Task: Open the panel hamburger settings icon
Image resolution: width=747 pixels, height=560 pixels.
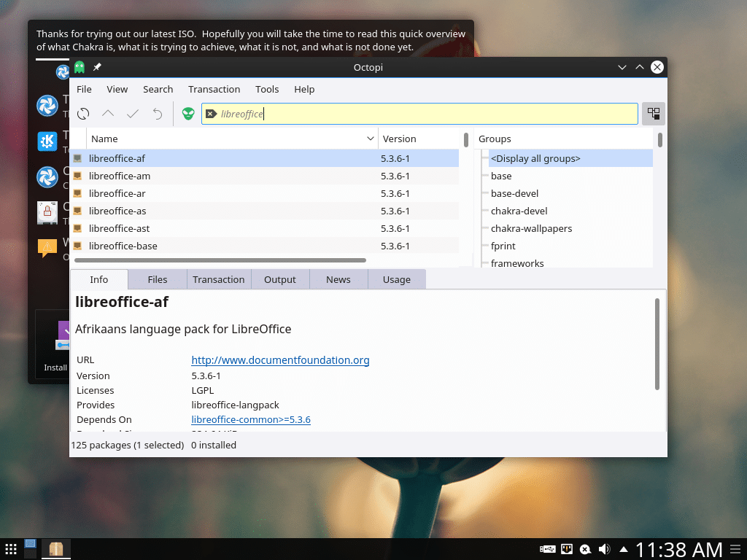Action: (x=735, y=549)
